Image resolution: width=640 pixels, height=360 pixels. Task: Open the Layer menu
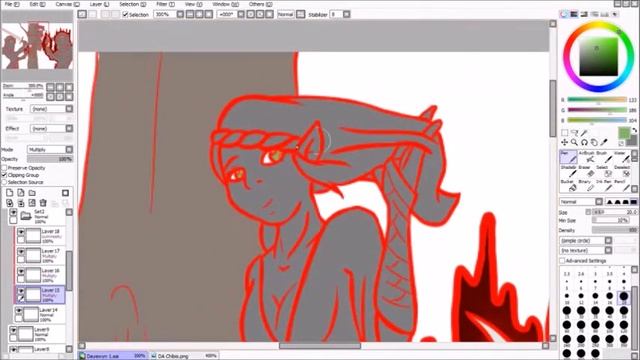99,4
